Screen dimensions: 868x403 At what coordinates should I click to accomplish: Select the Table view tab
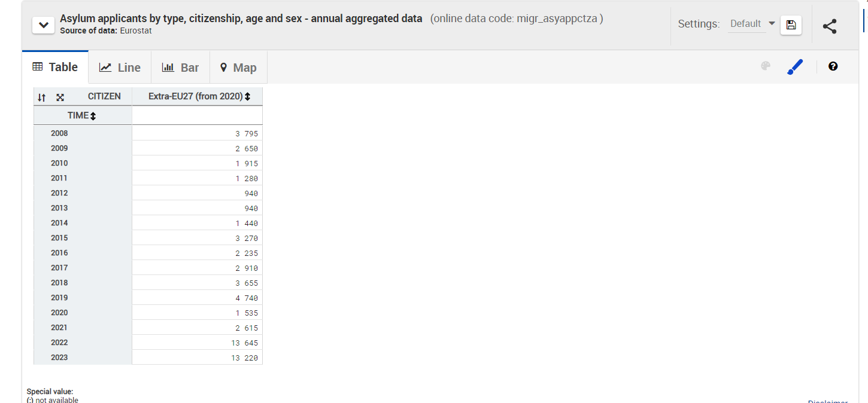(55, 67)
